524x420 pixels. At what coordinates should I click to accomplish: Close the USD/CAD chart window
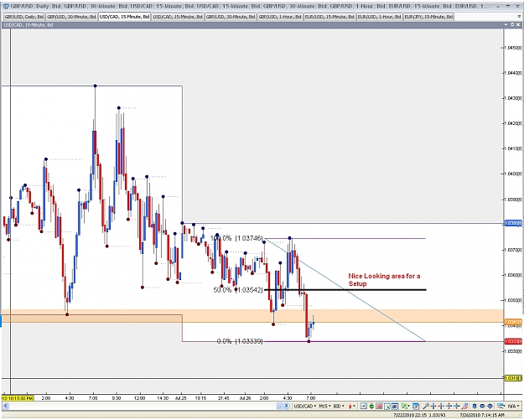(518, 24)
